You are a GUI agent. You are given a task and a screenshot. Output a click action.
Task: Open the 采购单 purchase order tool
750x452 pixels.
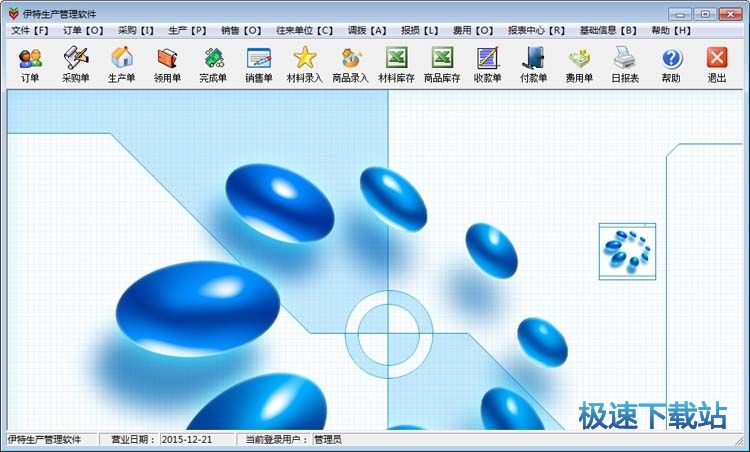[76, 65]
